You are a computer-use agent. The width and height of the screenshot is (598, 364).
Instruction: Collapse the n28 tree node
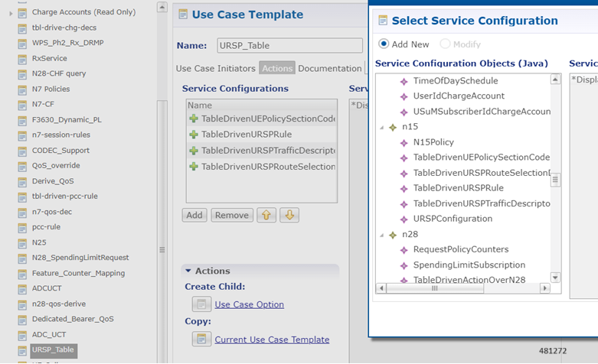[382, 234]
